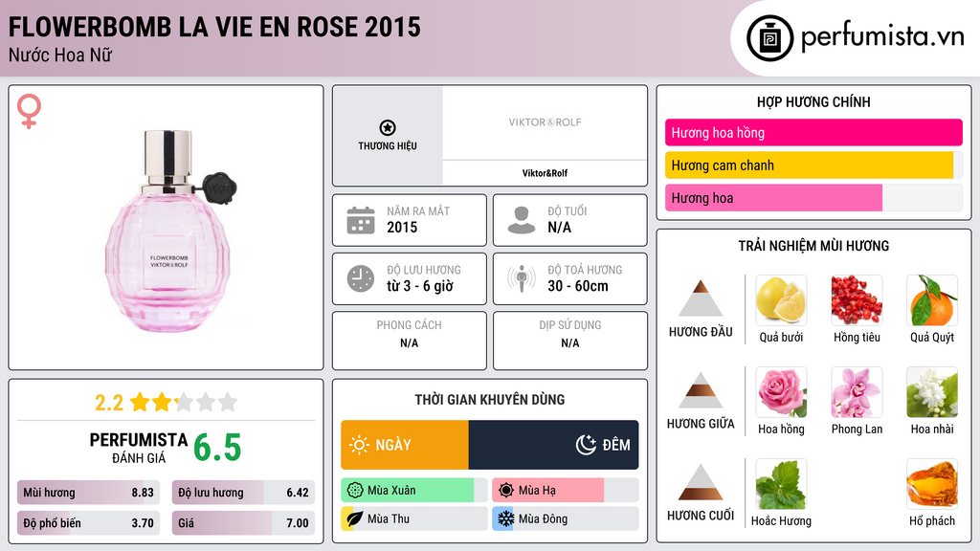Image resolution: width=980 pixels, height=551 pixels.
Task: Click the pink Hương hoa hồng accord bar
Action: tap(813, 132)
